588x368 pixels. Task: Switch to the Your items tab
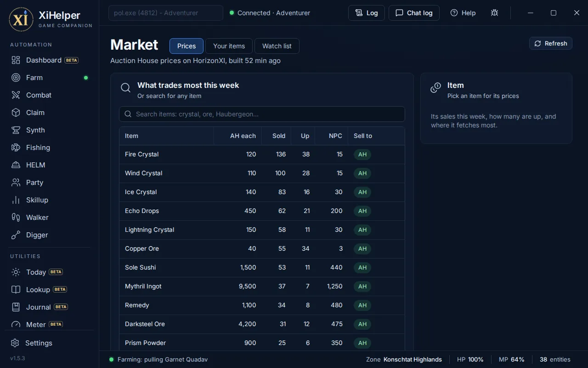(x=229, y=46)
